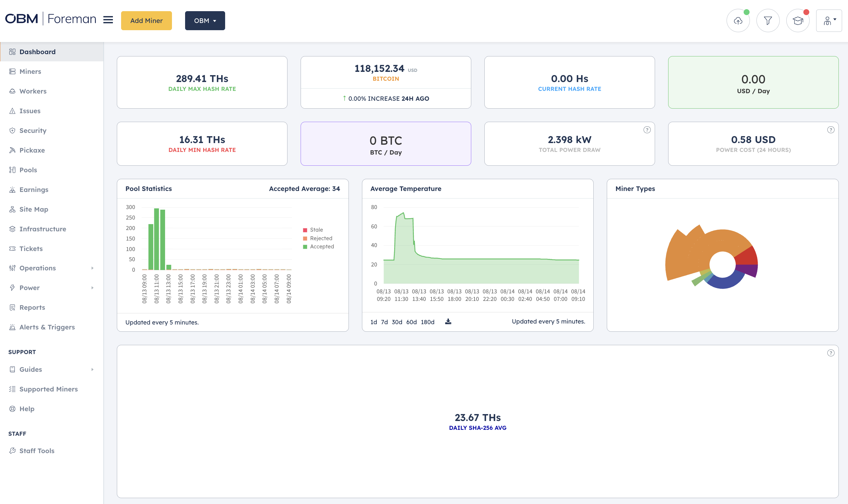Open the Site Map page
This screenshot has height=504, width=848.
point(52,209)
